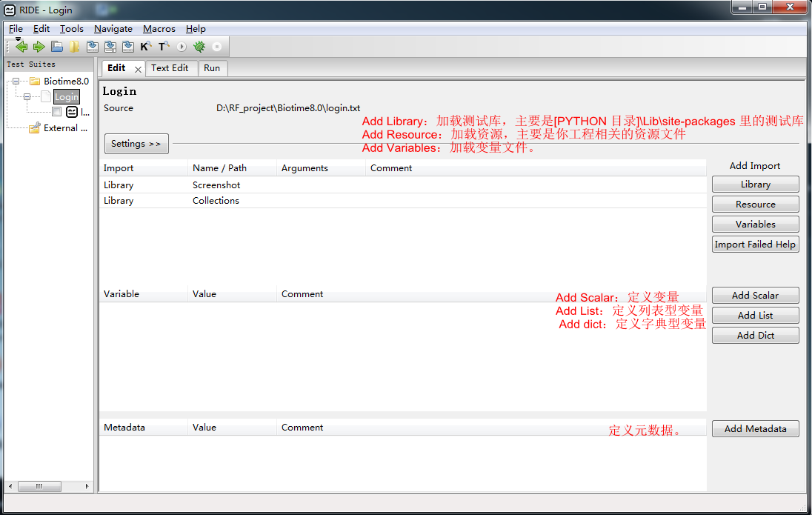Go back with the green left arrow
This screenshot has height=515, width=812.
[x=21, y=47]
